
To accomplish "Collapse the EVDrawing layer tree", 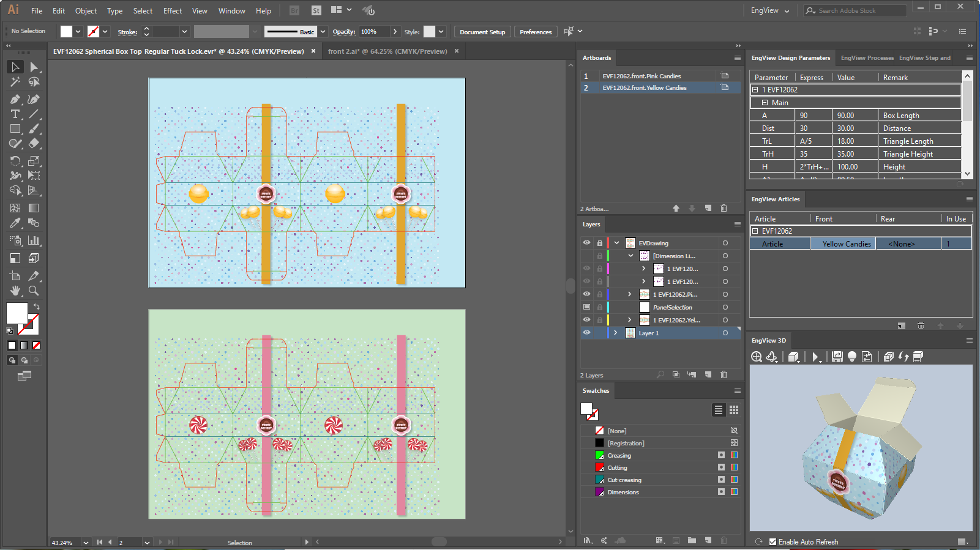I will 616,243.
